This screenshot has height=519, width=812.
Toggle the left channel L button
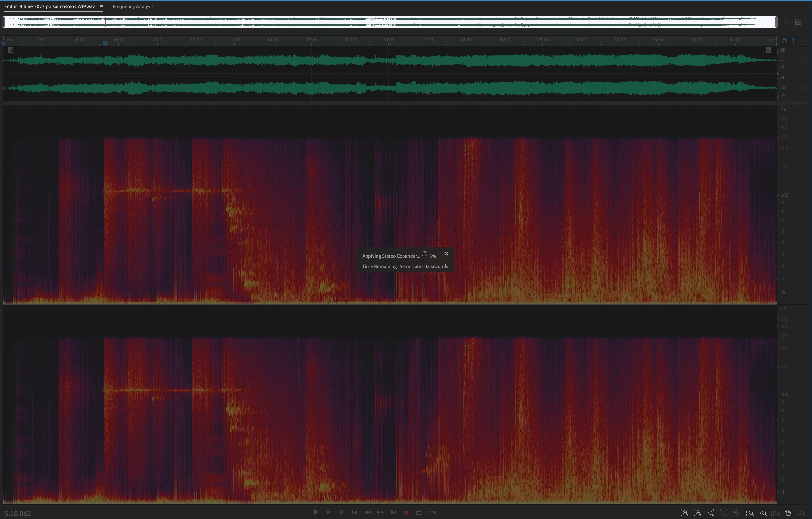(803, 60)
